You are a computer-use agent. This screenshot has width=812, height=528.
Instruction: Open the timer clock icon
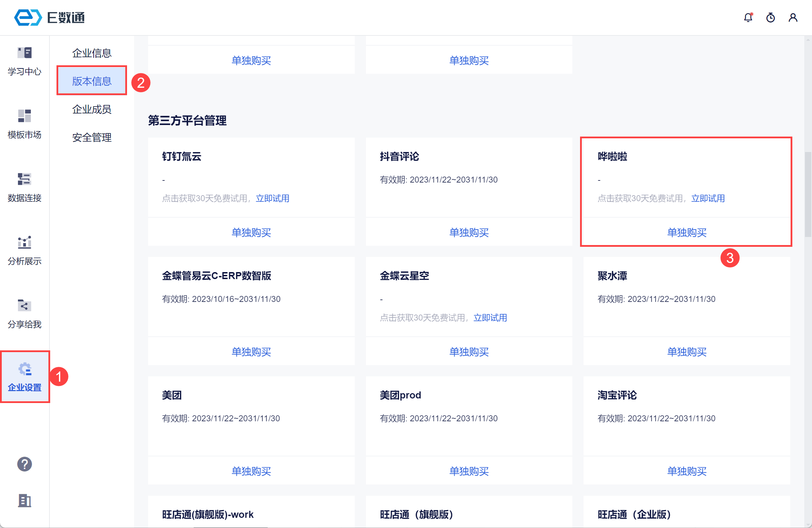pyautogui.click(x=770, y=18)
